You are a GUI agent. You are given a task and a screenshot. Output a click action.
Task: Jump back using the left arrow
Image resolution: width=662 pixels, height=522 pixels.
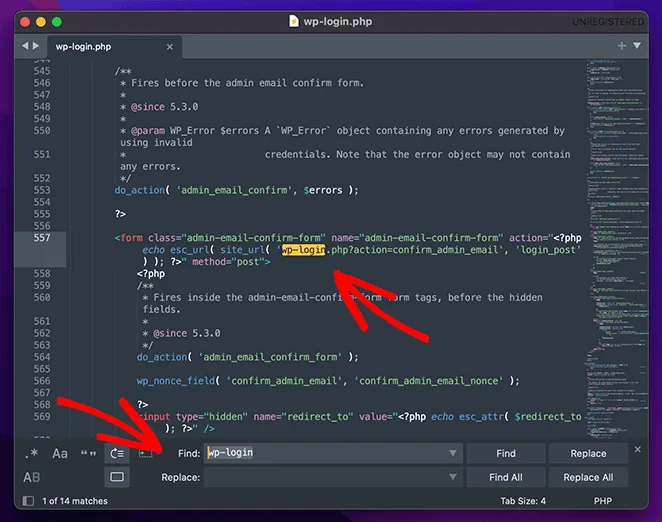tap(25, 46)
